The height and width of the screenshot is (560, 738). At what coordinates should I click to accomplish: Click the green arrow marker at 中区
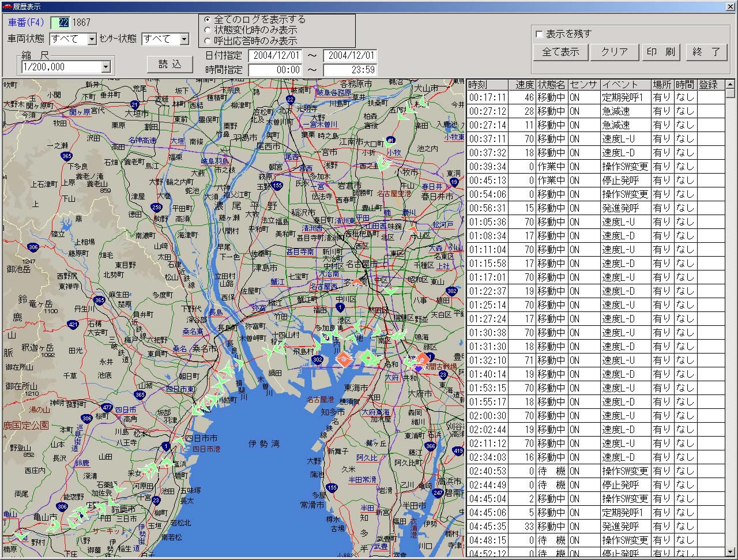click(390, 291)
